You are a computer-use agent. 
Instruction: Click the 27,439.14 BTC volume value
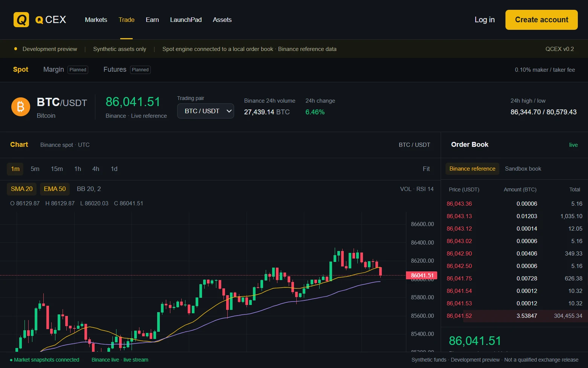(x=267, y=112)
